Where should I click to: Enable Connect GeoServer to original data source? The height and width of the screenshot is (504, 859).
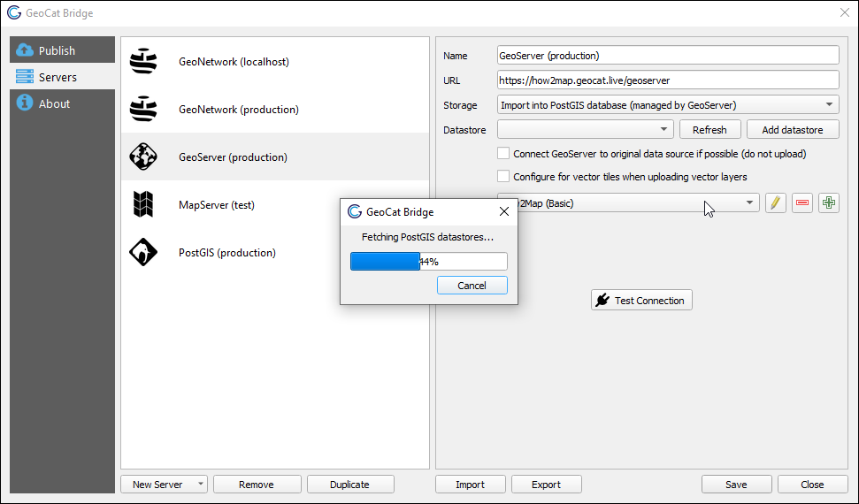[x=503, y=154]
